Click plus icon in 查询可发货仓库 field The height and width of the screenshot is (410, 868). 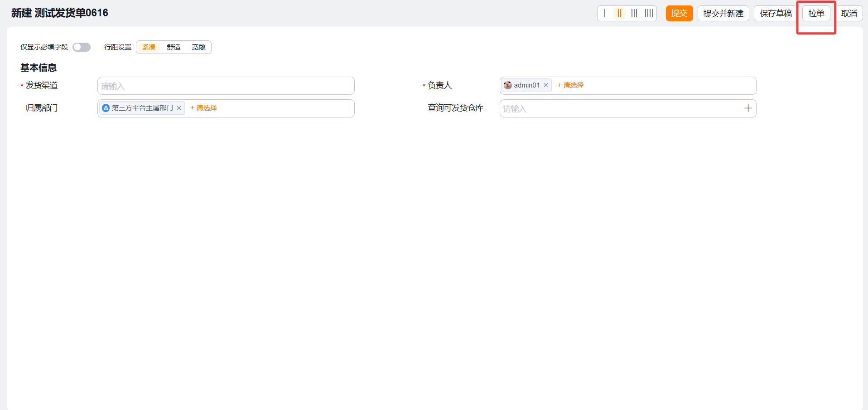[748, 108]
